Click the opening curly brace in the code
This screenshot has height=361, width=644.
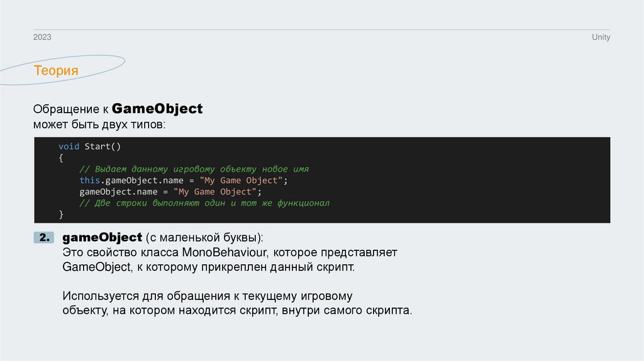tap(61, 158)
